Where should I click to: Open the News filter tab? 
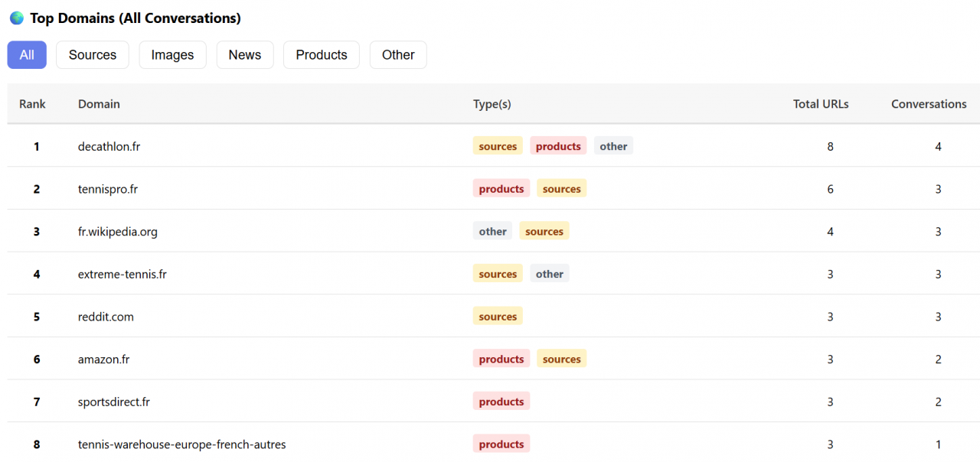point(245,55)
